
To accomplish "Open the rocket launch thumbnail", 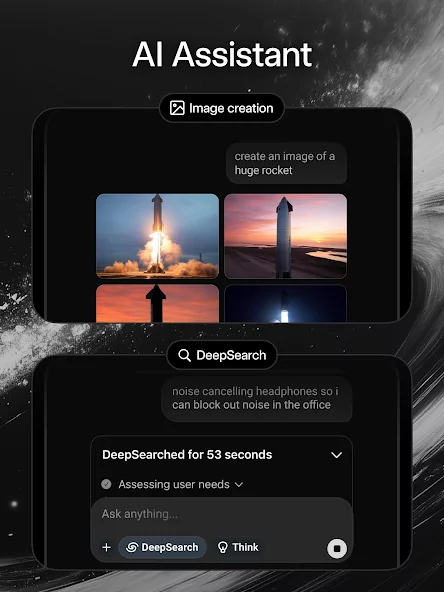I will pos(157,236).
